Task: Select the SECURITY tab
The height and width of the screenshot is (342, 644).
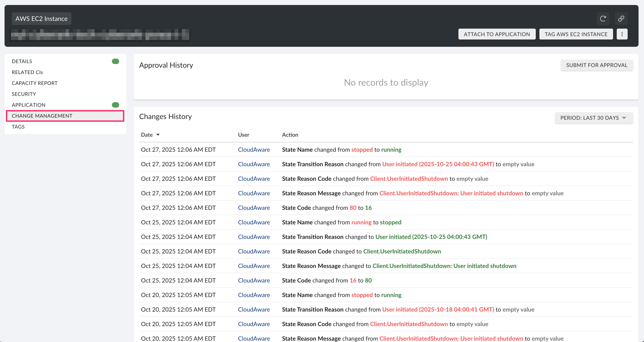Action: click(24, 94)
